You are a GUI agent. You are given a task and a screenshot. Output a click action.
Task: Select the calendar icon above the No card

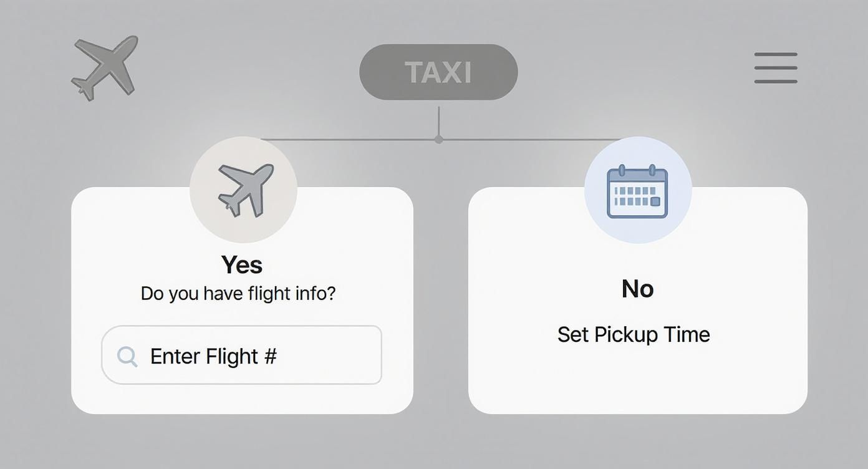[x=637, y=190]
